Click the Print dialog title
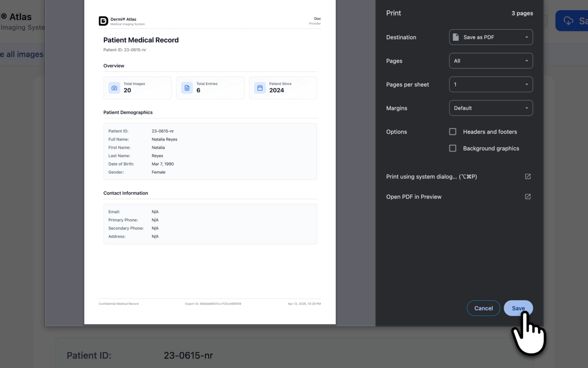This screenshot has height=368, width=588. click(x=394, y=13)
